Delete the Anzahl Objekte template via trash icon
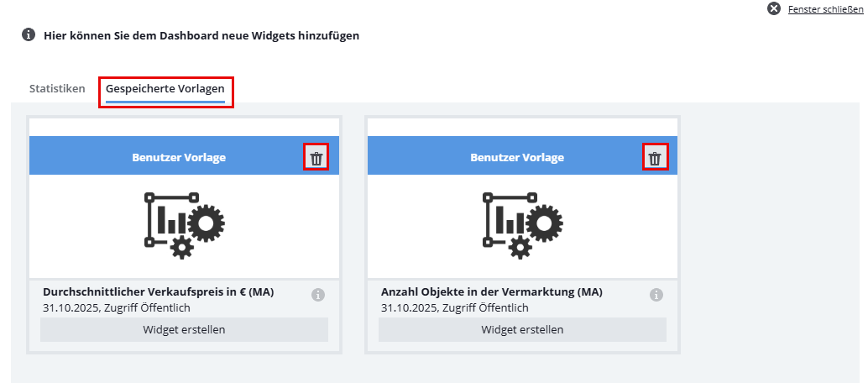Viewport: 868px width, 383px height. tap(655, 158)
